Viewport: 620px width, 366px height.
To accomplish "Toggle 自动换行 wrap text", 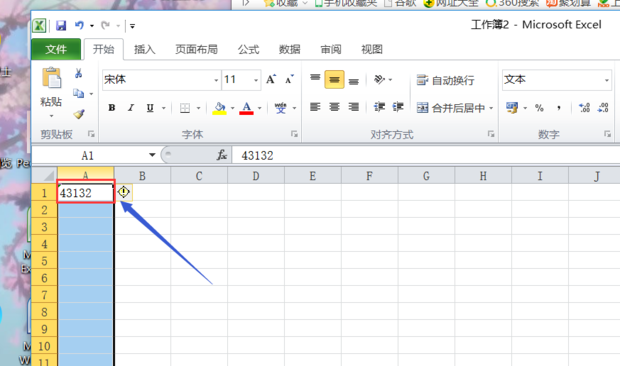I will [x=446, y=80].
